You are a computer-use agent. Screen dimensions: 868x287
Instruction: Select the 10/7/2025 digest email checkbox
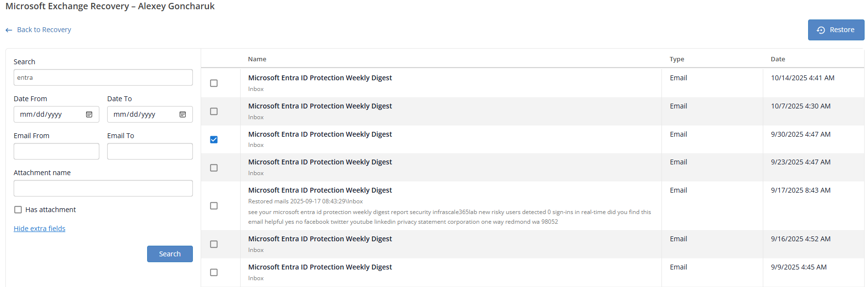coord(214,111)
